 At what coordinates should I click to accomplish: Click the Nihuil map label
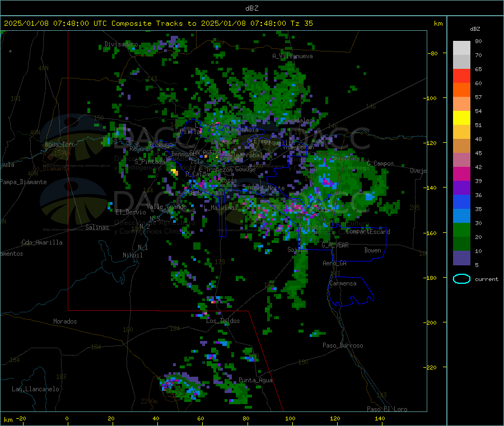pyautogui.click(x=132, y=255)
